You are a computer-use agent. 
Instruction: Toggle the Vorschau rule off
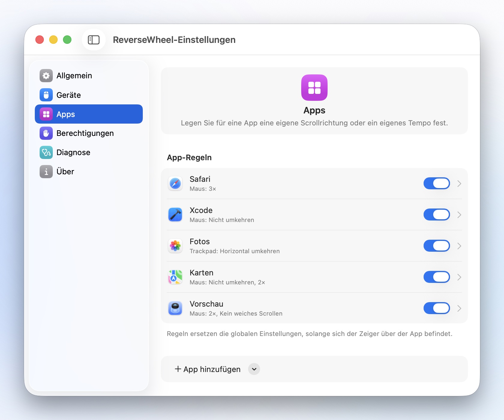tap(437, 308)
